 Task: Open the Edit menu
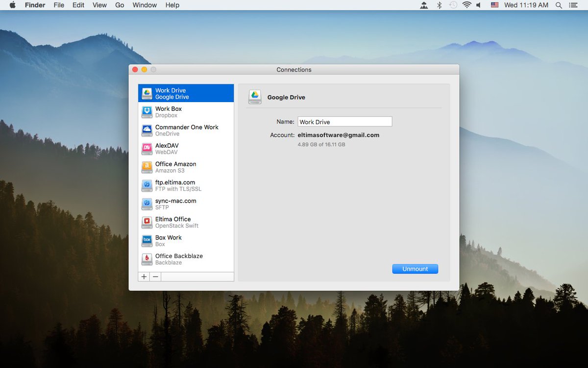(78, 5)
